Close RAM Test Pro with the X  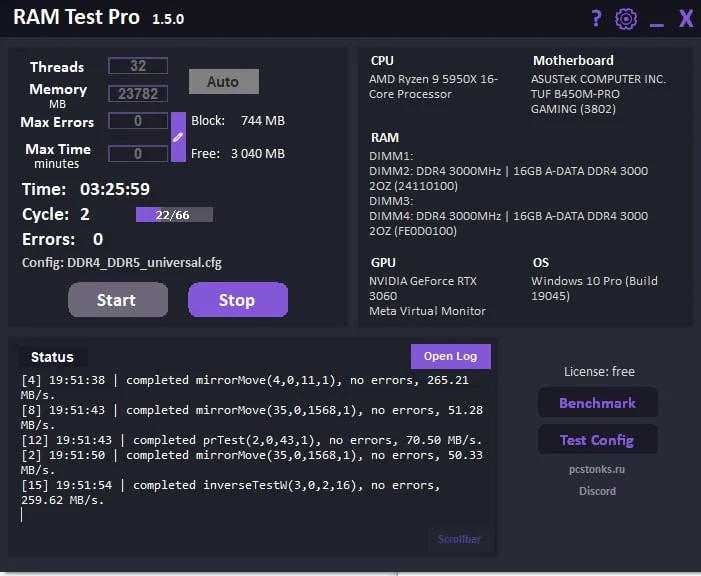(x=686, y=19)
